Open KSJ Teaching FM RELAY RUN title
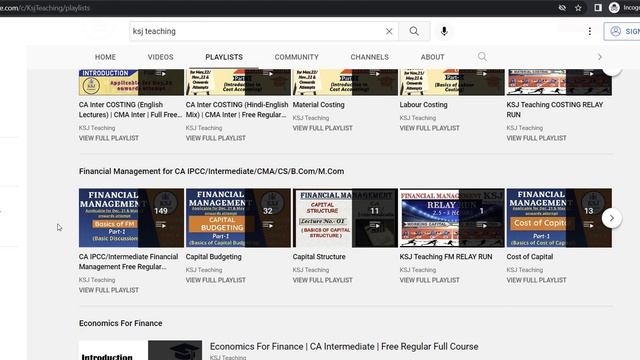 point(446,257)
